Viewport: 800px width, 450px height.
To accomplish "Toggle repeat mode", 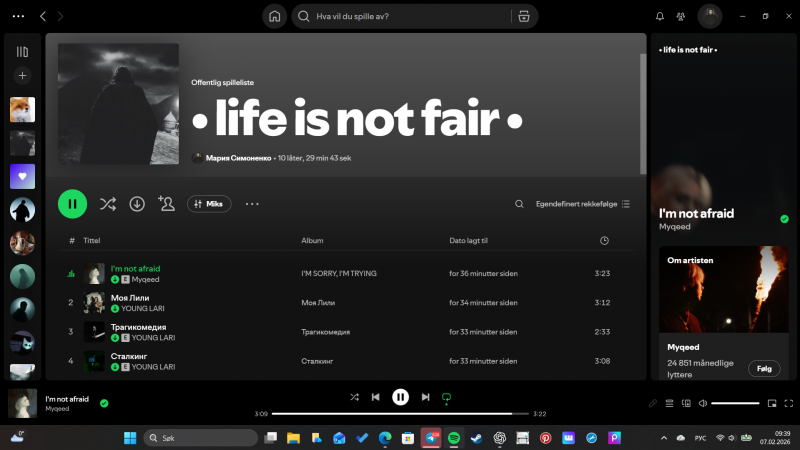I will tap(446, 398).
